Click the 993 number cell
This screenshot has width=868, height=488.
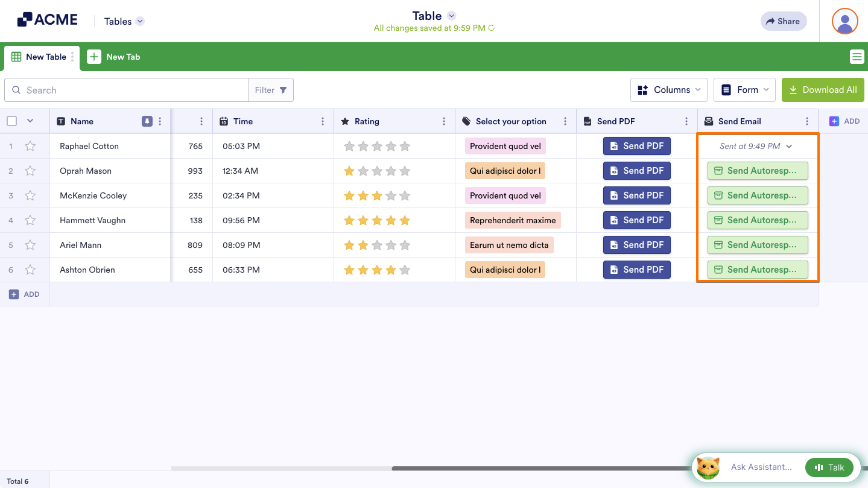coord(192,171)
